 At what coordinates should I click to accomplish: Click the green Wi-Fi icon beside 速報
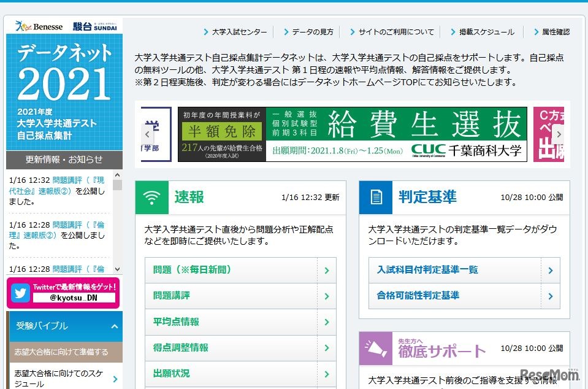(x=152, y=198)
